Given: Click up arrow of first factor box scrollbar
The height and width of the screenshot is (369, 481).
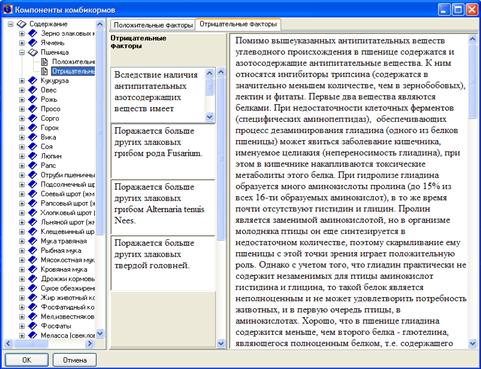Looking at the screenshot, I should click(210, 73).
